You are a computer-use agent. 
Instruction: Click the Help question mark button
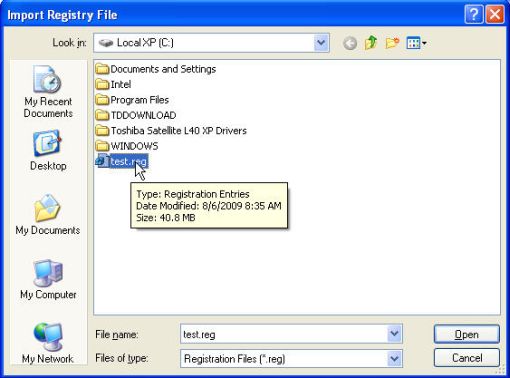click(x=474, y=15)
